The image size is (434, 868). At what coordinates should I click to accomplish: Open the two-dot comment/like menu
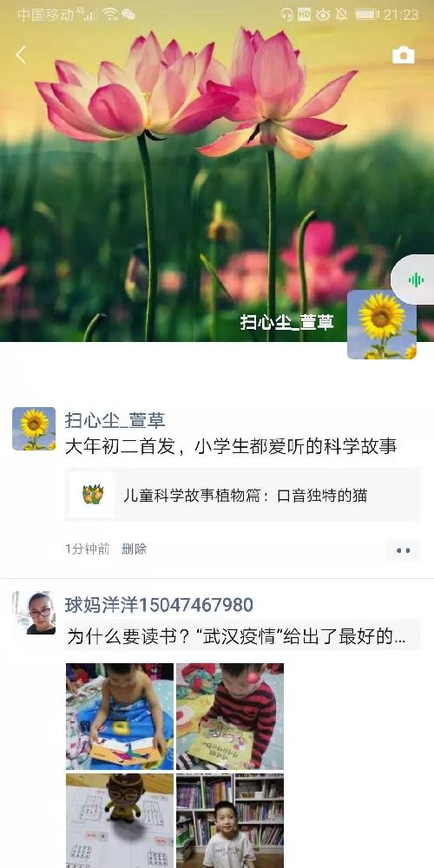coord(404,550)
